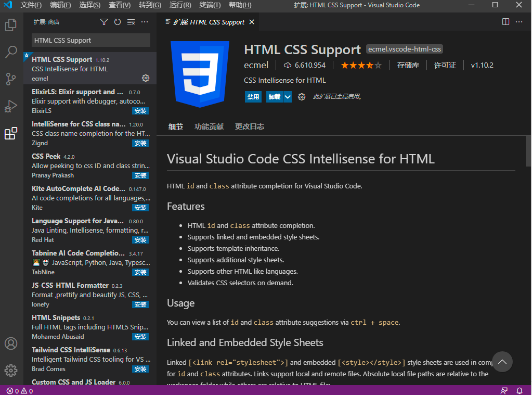Screen dimensions: 532x395
Task: Select the CSS Peek list entry
Action: click(x=90, y=165)
